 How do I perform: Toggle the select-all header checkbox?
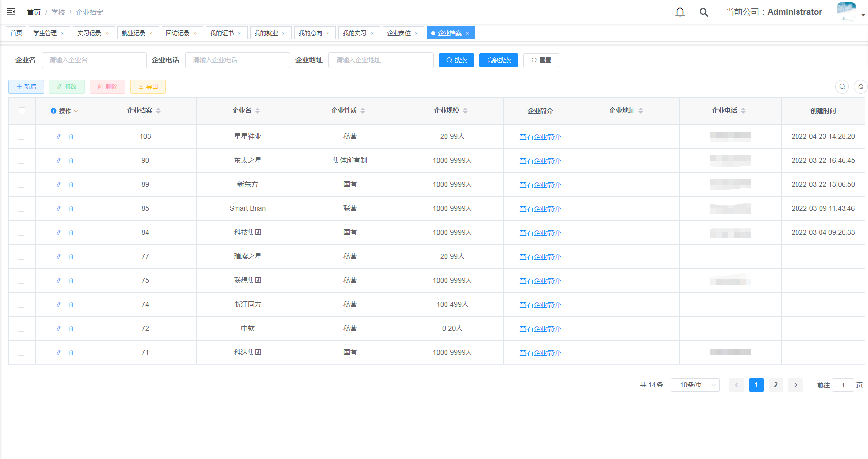click(22, 111)
